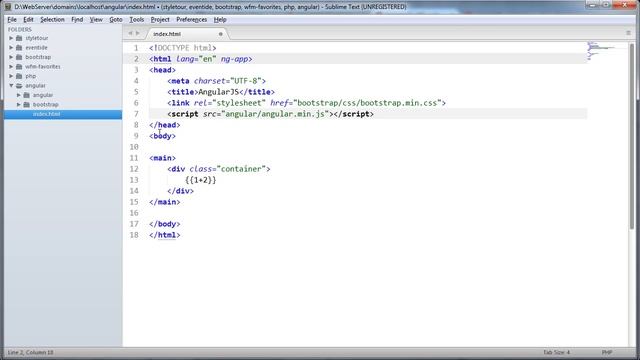Expand the nested bootstrap subfolder arrow
Image resolution: width=640 pixels, height=360 pixels.
coord(19,104)
